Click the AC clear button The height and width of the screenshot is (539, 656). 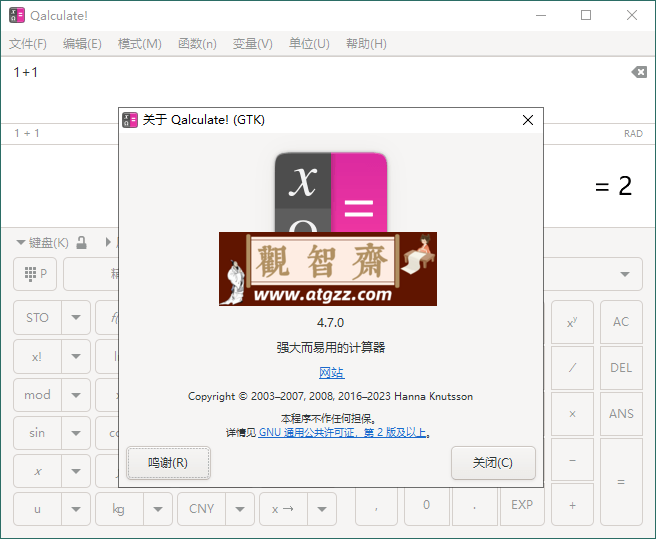(621, 322)
